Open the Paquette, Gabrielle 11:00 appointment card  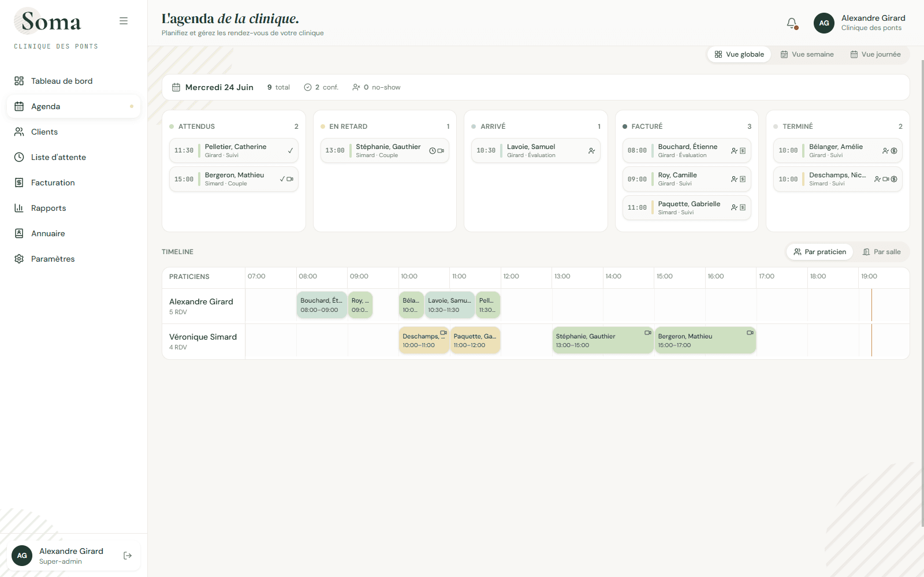coord(687,207)
